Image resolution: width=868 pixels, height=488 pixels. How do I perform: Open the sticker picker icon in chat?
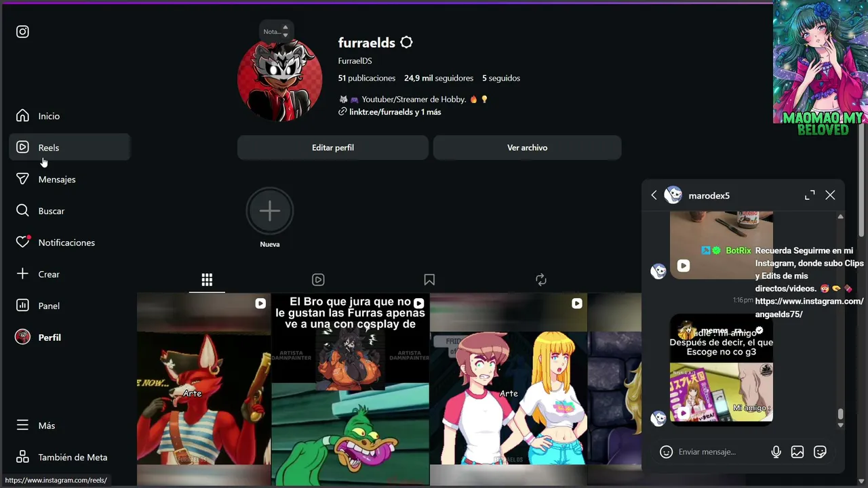(x=820, y=452)
